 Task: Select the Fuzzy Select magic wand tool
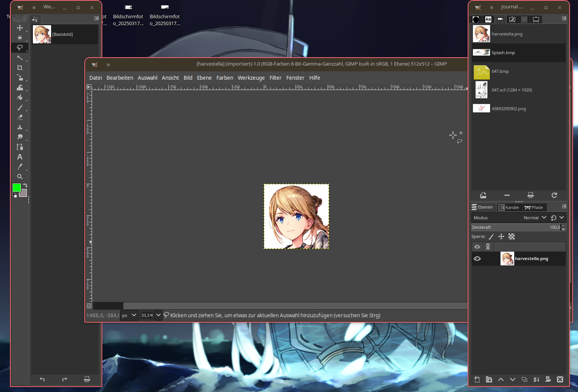pos(20,58)
